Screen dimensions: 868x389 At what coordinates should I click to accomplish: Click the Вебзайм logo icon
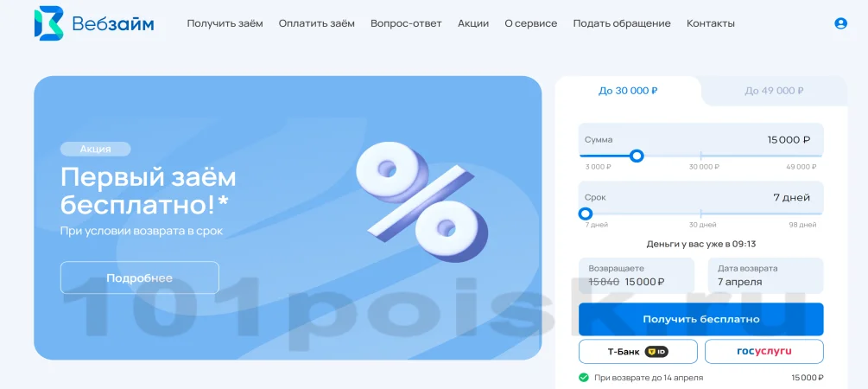(x=48, y=23)
